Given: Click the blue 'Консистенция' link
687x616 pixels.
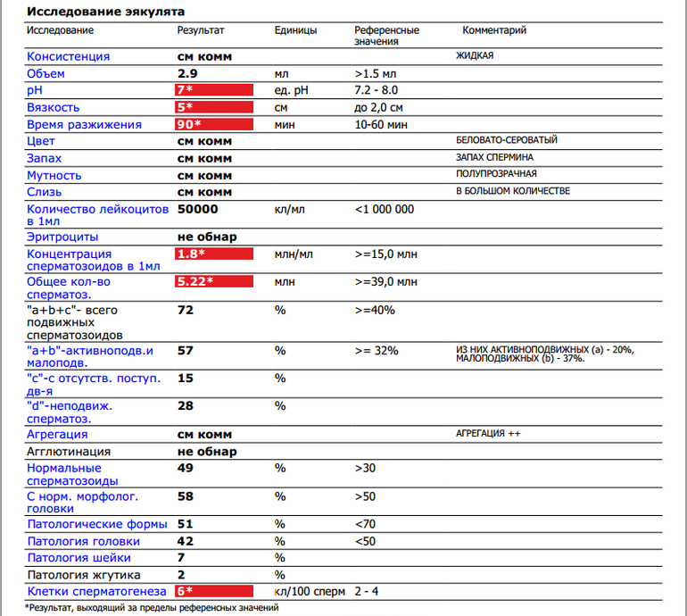Looking at the screenshot, I should coord(68,56).
